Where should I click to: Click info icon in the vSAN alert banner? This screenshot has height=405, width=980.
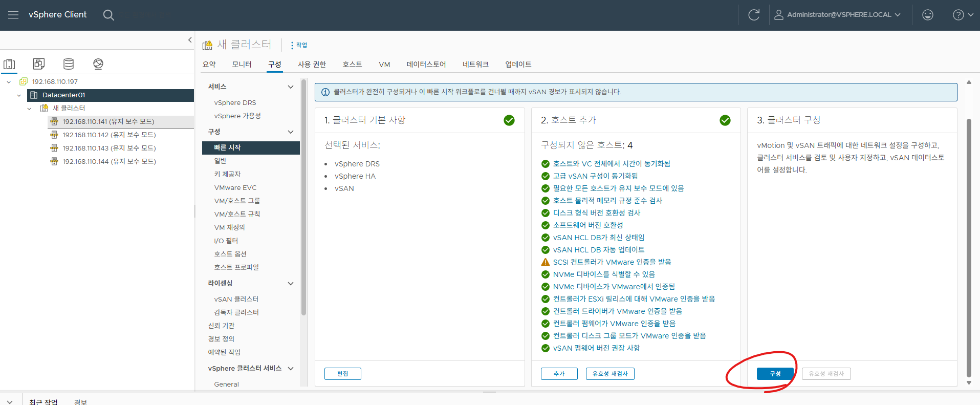pyautogui.click(x=325, y=92)
